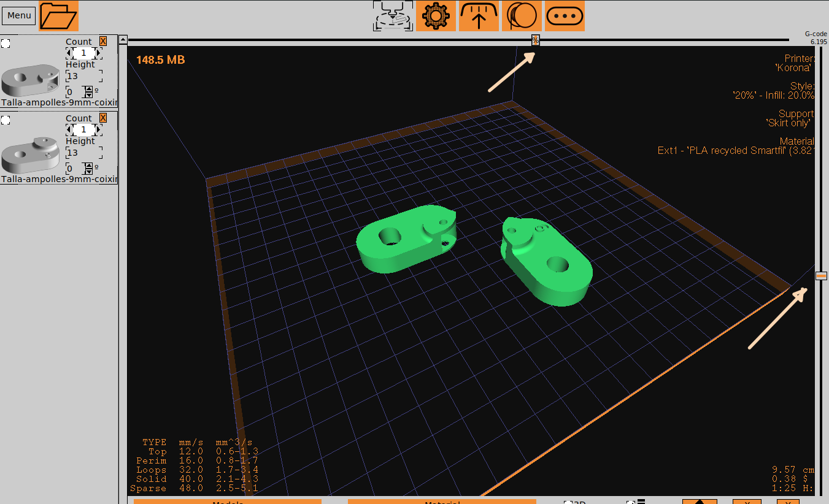
Task: Open the support settings icon
Action: point(479,16)
